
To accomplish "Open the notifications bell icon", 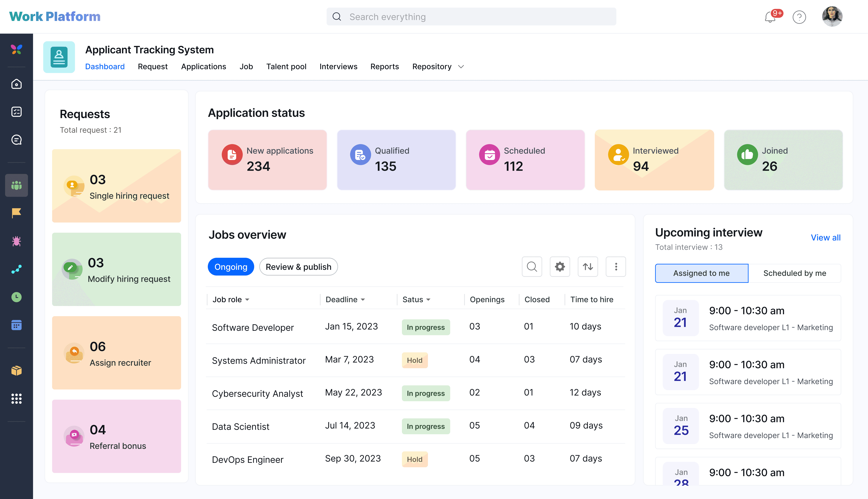I will (770, 17).
